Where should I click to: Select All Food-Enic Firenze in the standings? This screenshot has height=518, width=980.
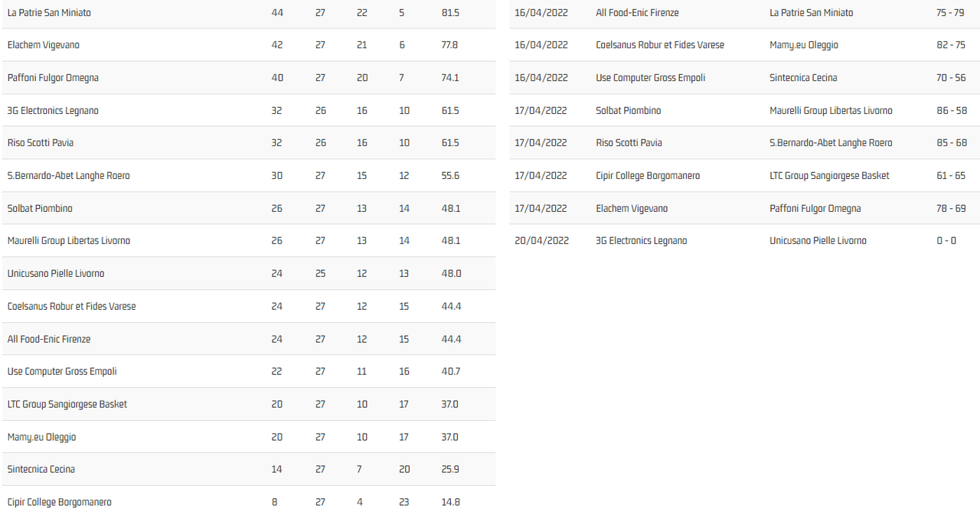49,340
